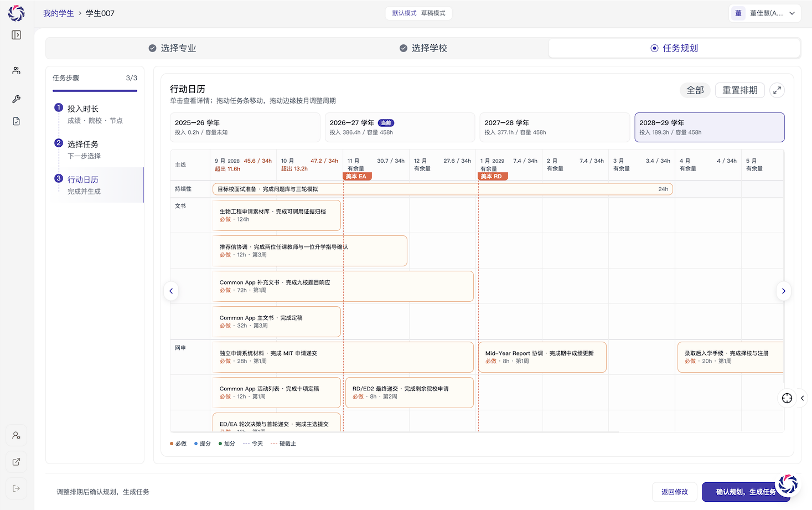Toggle the sidebar panel icon

click(x=17, y=35)
